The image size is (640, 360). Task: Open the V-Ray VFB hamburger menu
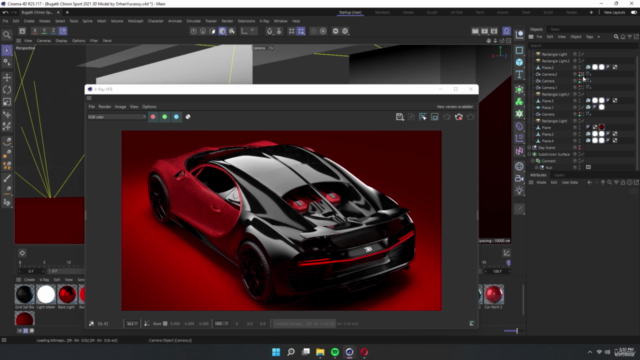89,98
